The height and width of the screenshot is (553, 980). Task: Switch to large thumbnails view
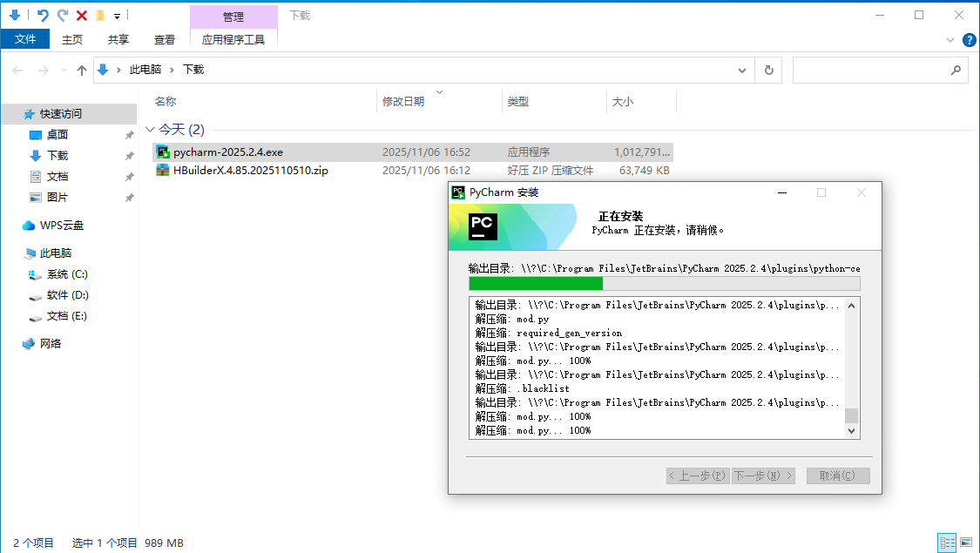[x=965, y=543]
